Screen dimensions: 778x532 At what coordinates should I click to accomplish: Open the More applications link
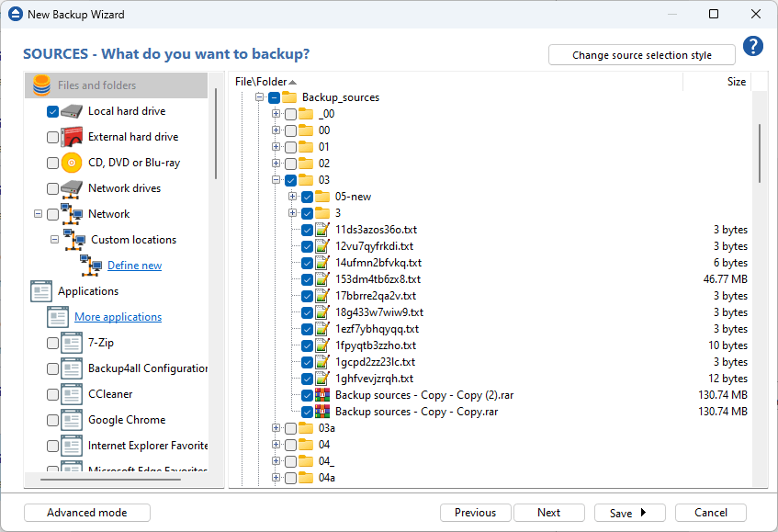(118, 317)
